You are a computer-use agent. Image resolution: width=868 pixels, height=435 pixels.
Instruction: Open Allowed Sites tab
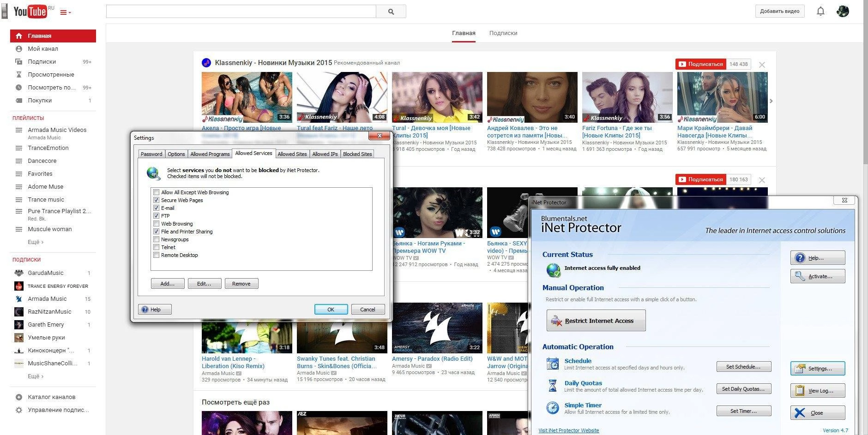(292, 154)
